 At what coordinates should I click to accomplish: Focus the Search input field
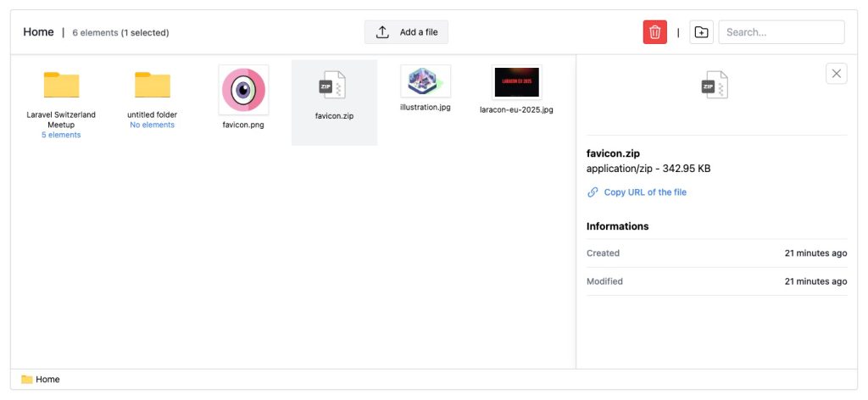pos(782,32)
